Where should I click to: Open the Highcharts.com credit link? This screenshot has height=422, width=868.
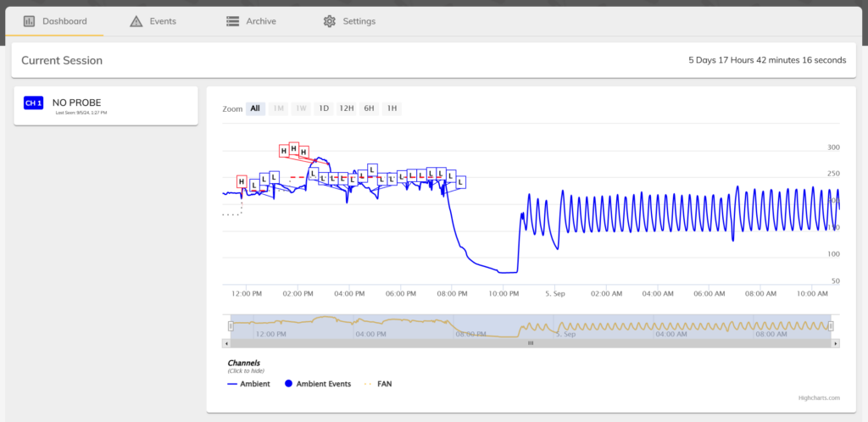818,397
